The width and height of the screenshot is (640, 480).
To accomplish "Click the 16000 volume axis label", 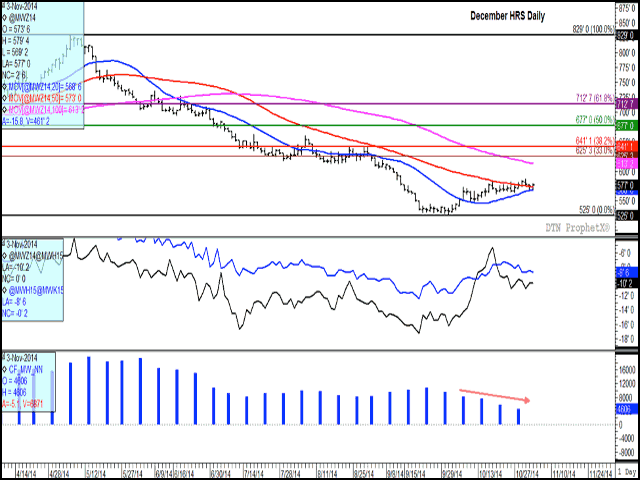I will [x=628, y=370].
